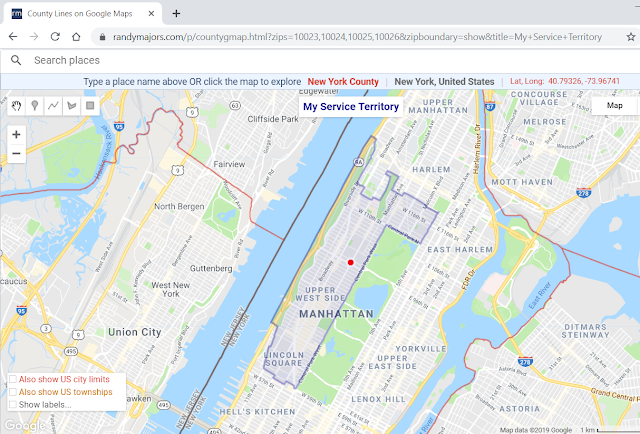This screenshot has width=640, height=434.
Task: Switch to the Map view type
Action: point(614,106)
